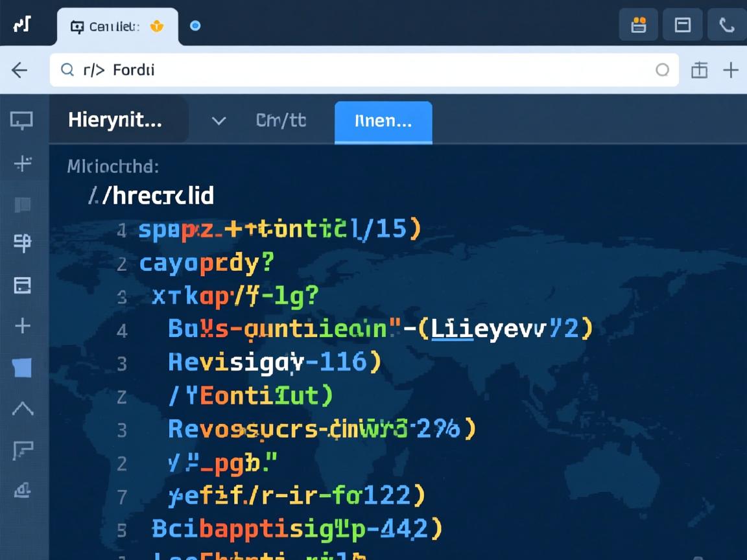The height and width of the screenshot is (560, 747).
Task: Open the contacts icon in the top-right toolbar
Action: pyautogui.click(x=638, y=25)
